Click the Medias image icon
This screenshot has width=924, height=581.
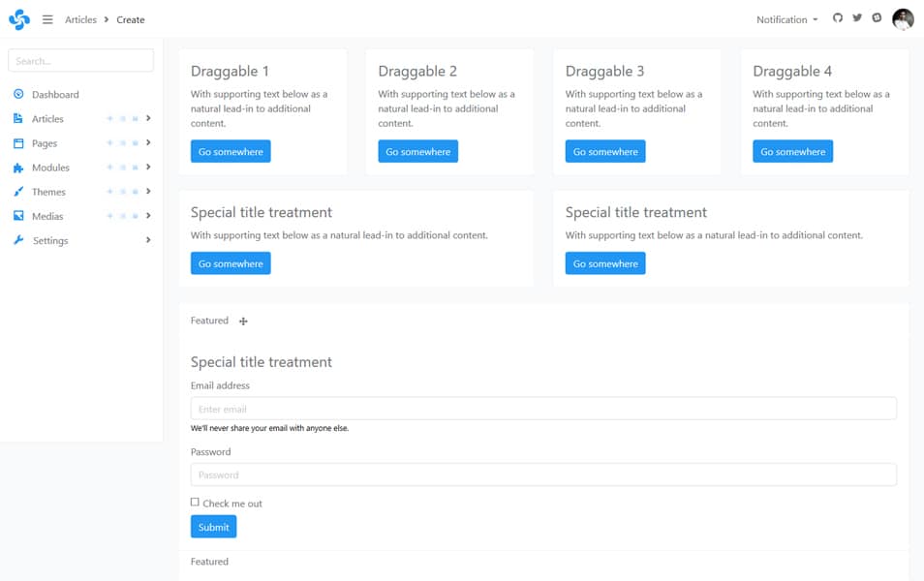(18, 216)
